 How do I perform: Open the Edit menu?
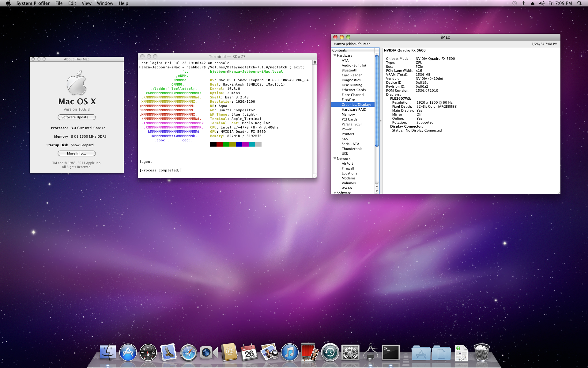72,3
